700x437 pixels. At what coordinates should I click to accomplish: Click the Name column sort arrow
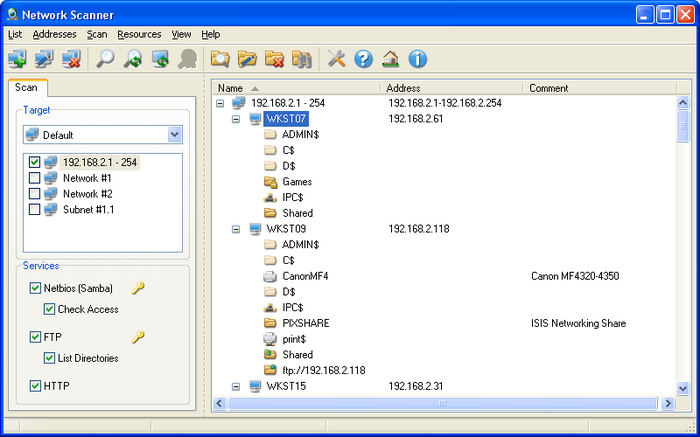pos(255,88)
